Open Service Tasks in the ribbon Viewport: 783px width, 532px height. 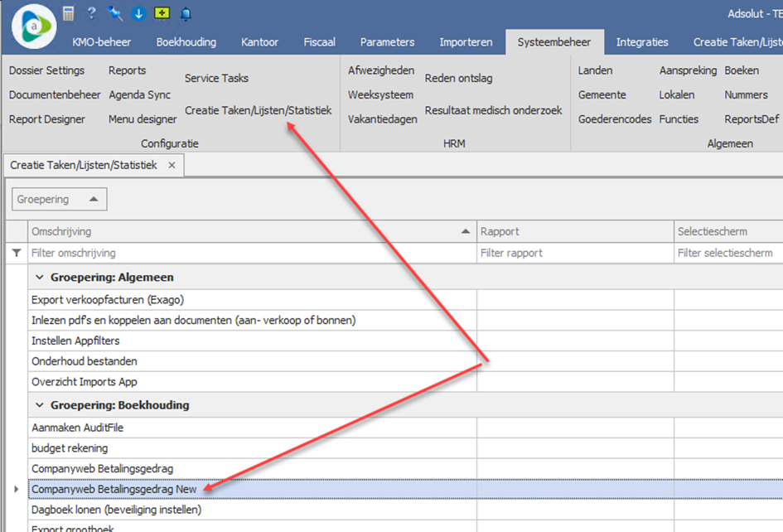point(217,78)
